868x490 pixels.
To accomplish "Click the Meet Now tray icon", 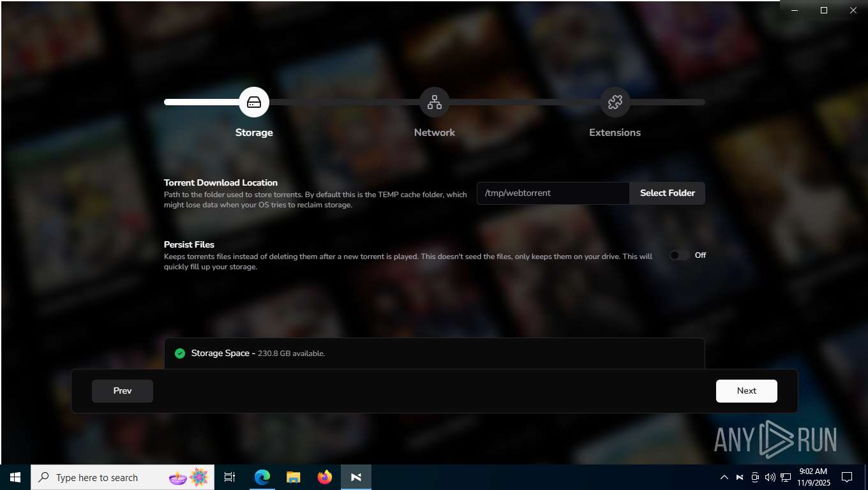I will (755, 477).
